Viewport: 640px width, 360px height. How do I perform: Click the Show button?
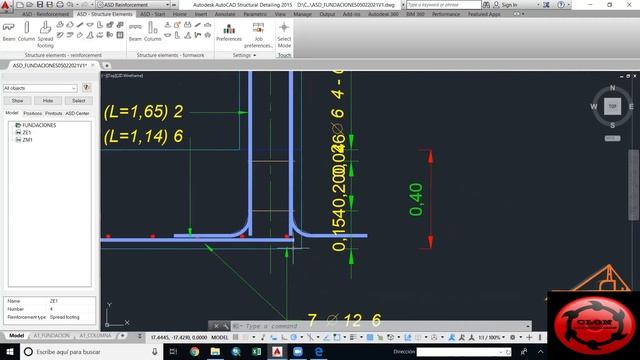17,100
